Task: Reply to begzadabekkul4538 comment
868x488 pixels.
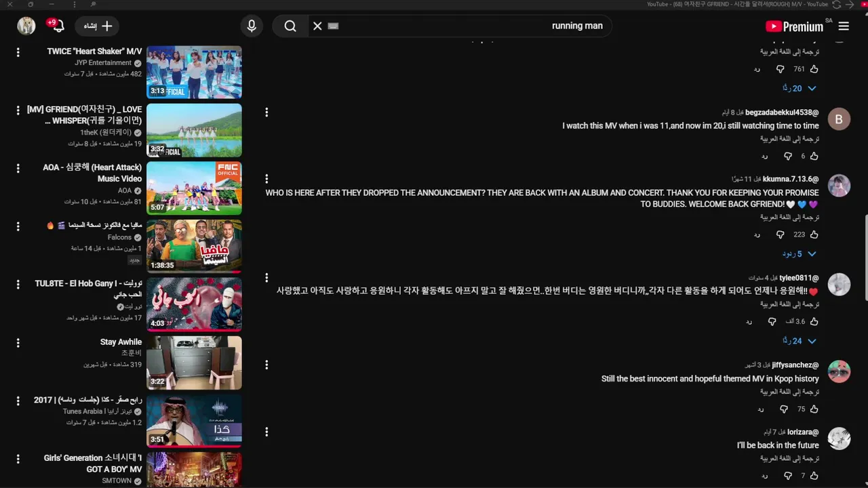Action: click(764, 156)
